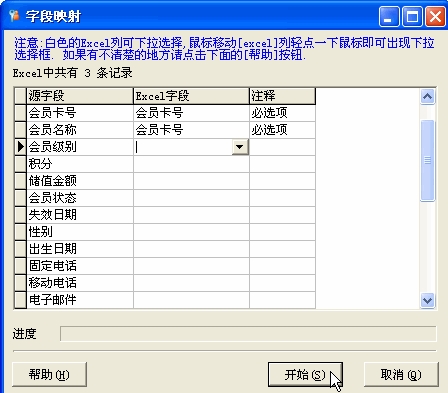Select the 积分 source field cell

click(80, 164)
